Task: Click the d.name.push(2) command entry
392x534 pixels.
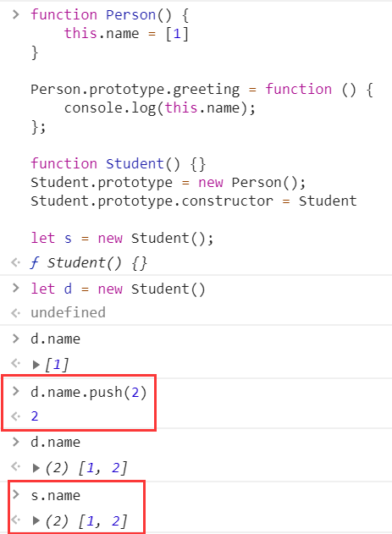Action: (89, 392)
